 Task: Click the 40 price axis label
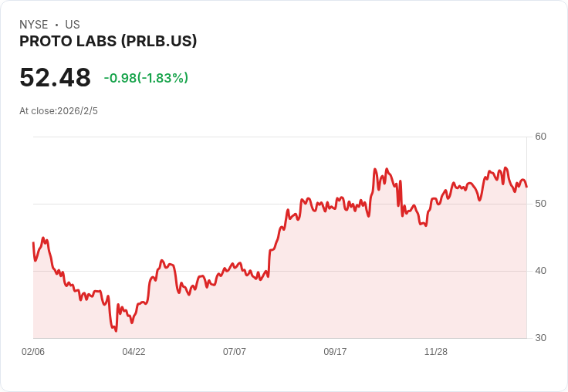pyautogui.click(x=540, y=271)
